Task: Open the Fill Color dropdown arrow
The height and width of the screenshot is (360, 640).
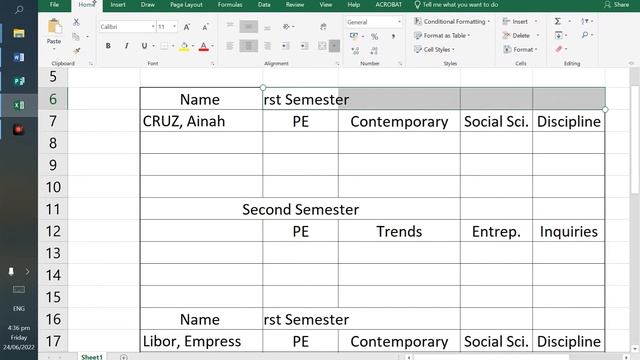Action: click(193, 46)
